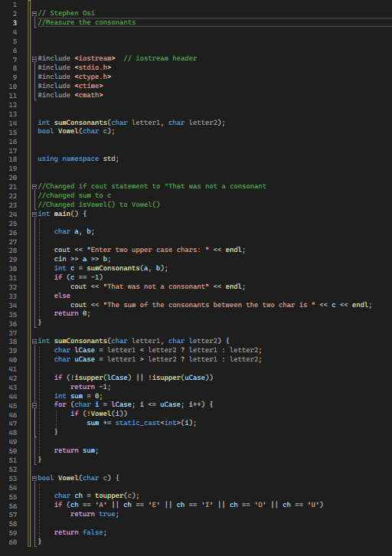Click '!isupper(lCase)' on line 42
The image size is (392, 556).
tap(103, 378)
